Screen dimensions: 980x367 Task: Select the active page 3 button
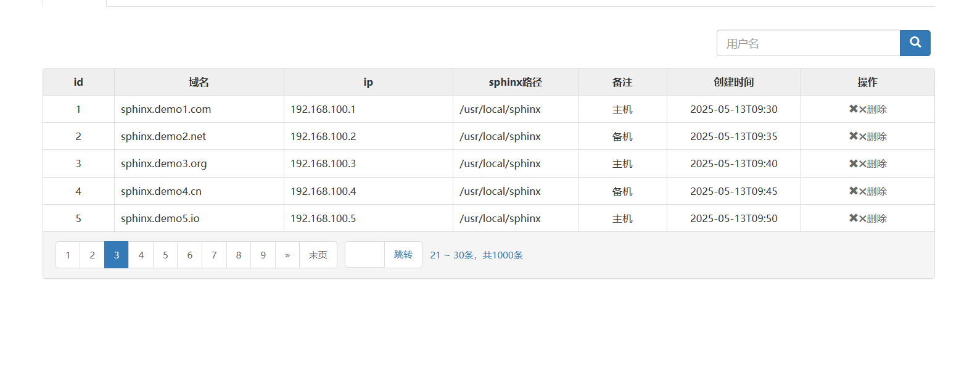tap(117, 255)
